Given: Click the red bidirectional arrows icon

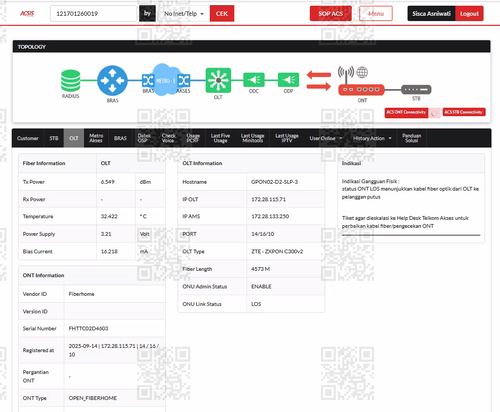Looking at the screenshot, I should [x=319, y=80].
